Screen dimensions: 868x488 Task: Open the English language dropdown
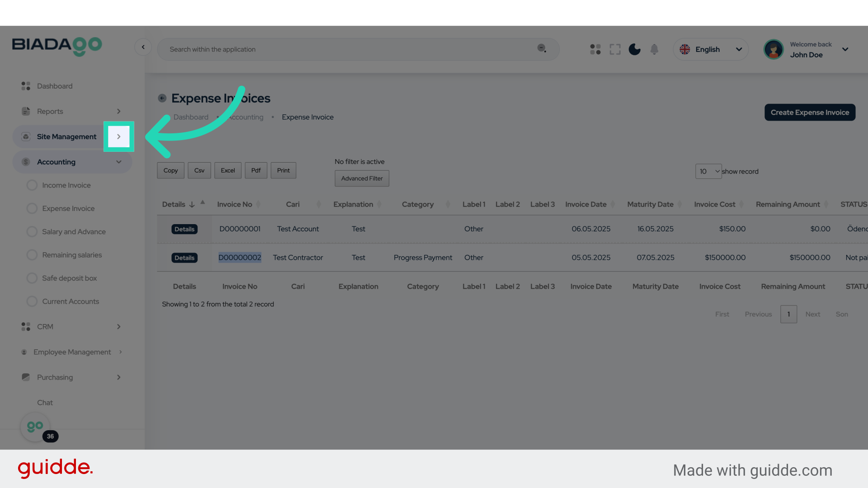(x=711, y=49)
